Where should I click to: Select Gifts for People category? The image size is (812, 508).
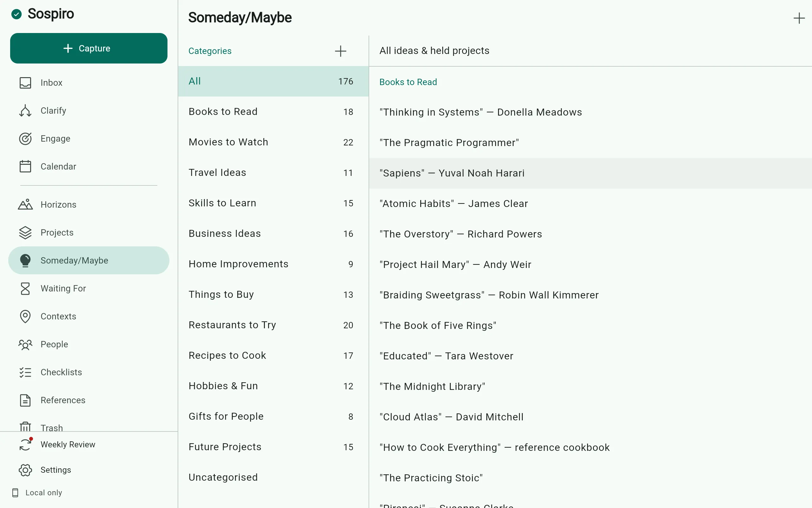pos(273,417)
